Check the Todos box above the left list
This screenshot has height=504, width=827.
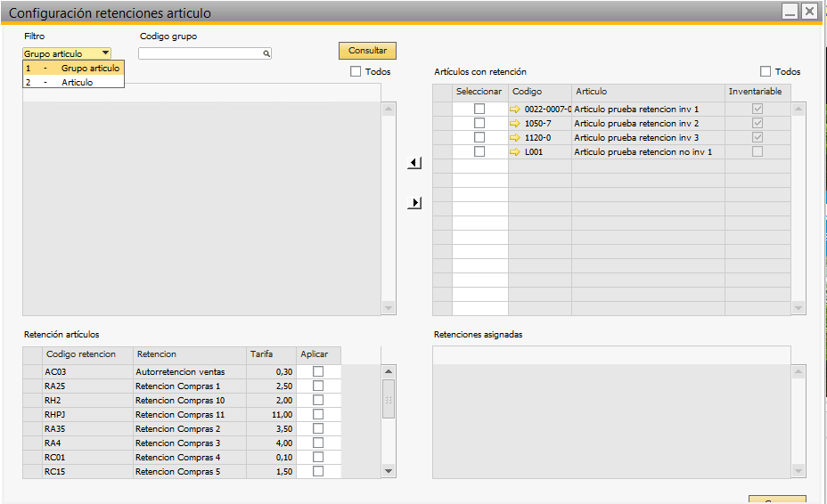click(356, 71)
